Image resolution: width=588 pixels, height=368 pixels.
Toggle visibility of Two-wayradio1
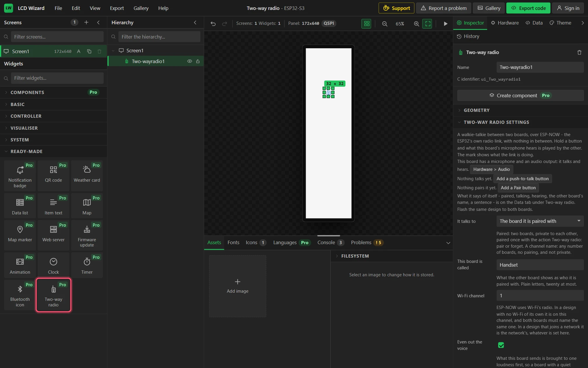(190, 61)
